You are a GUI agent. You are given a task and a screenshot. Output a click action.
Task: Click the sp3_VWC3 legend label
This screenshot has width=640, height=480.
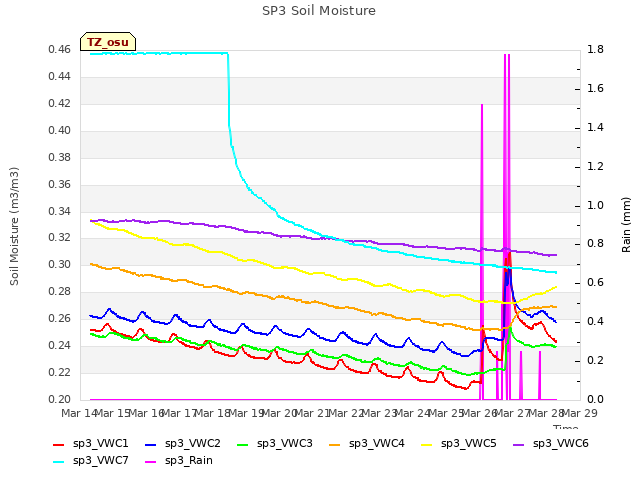pyautogui.click(x=284, y=443)
